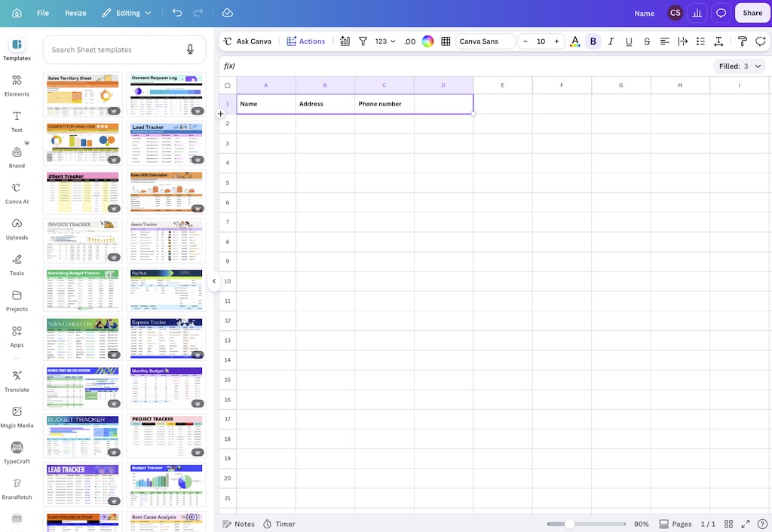Select the Address cell
Image resolution: width=772 pixels, height=532 pixels.
(x=325, y=104)
